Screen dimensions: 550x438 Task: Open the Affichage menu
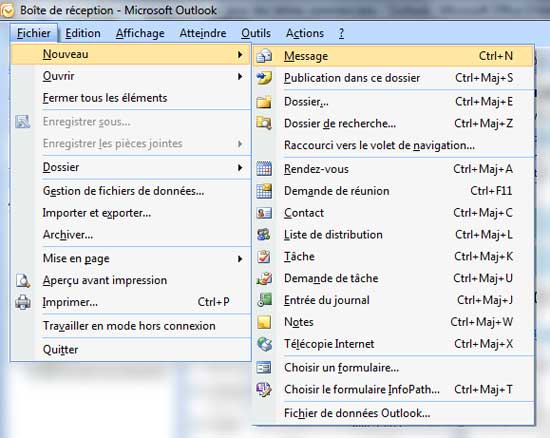pos(140,33)
